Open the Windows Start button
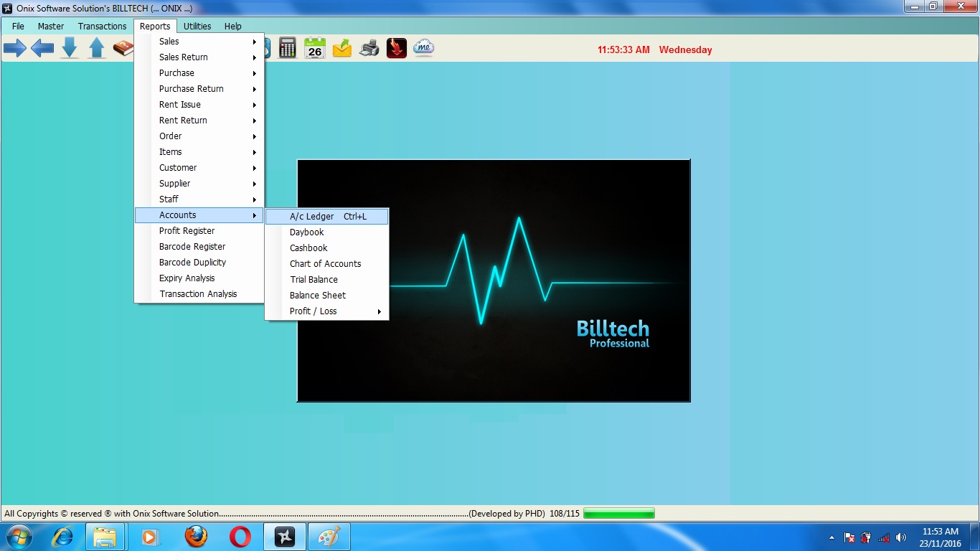The width and height of the screenshot is (980, 551). 19,537
